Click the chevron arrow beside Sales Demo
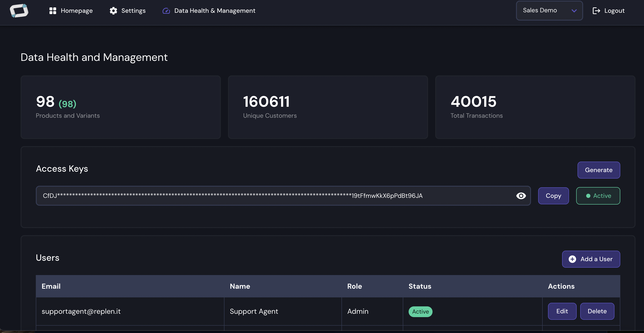Viewport: 644px width, 333px height. pyautogui.click(x=574, y=11)
